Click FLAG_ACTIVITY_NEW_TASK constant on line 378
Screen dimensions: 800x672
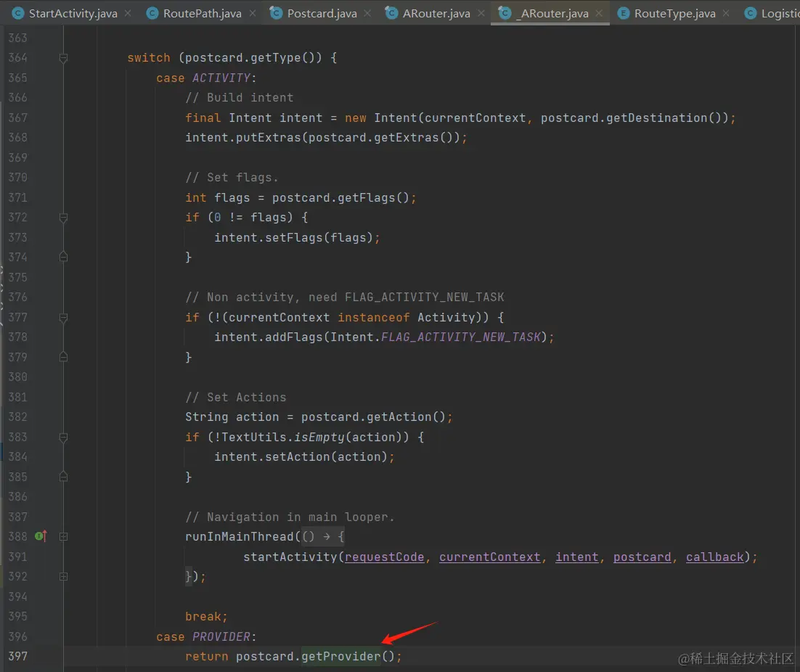(x=461, y=337)
